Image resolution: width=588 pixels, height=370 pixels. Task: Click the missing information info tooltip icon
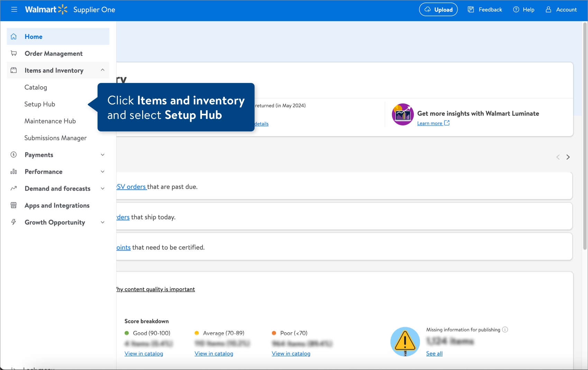click(x=505, y=330)
